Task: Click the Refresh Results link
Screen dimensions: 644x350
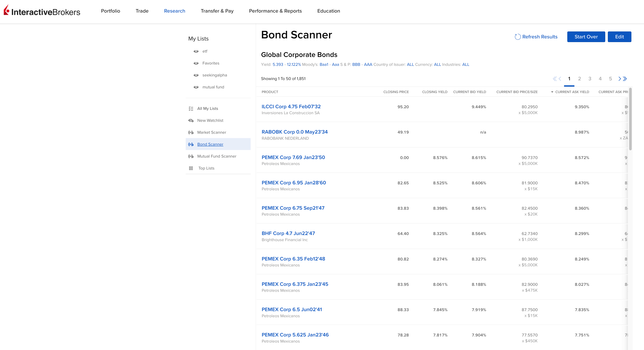Action: point(540,37)
